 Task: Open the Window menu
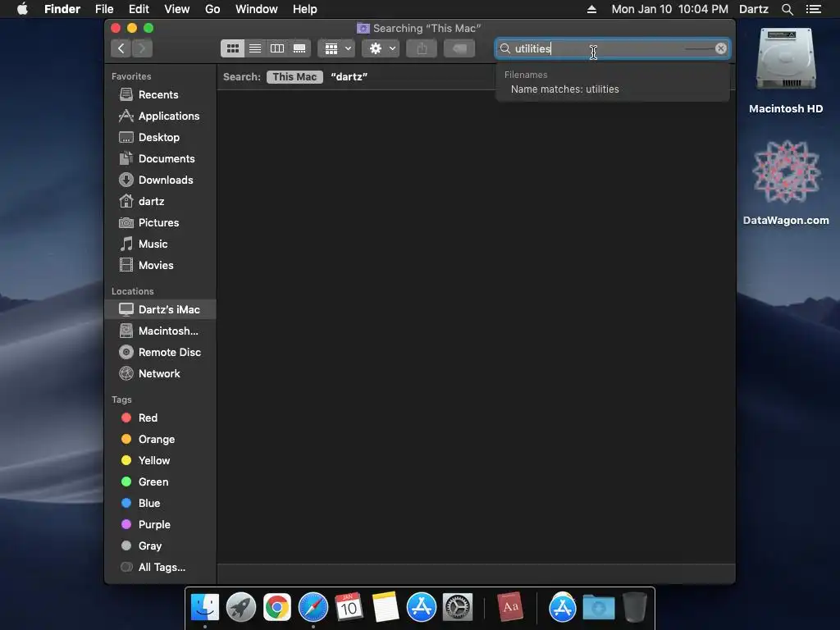click(x=257, y=9)
